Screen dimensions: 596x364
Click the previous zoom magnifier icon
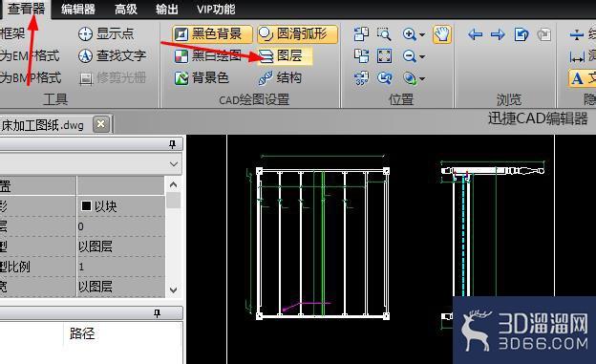pyautogui.click(x=384, y=78)
